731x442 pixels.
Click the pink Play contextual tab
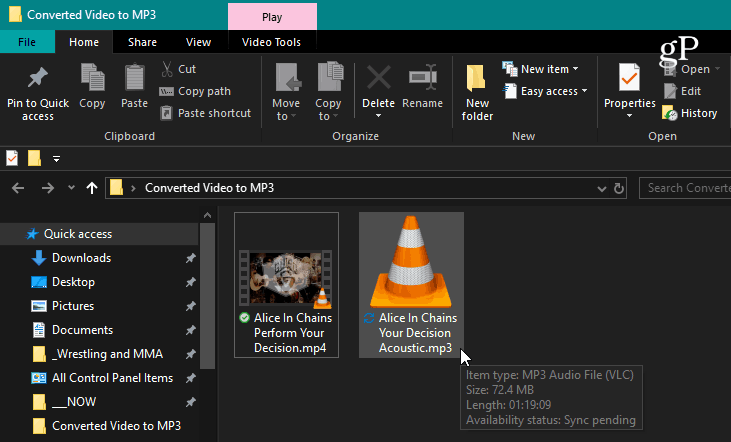(272, 17)
